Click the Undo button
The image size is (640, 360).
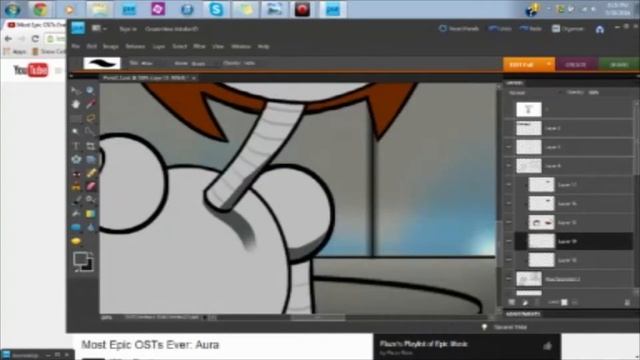pos(500,29)
